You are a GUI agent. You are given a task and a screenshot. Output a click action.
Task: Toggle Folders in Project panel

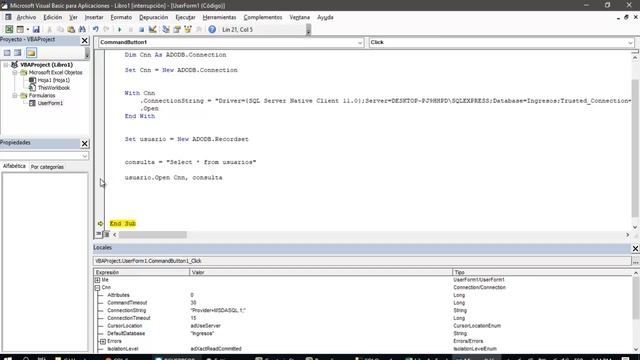(x=31, y=53)
